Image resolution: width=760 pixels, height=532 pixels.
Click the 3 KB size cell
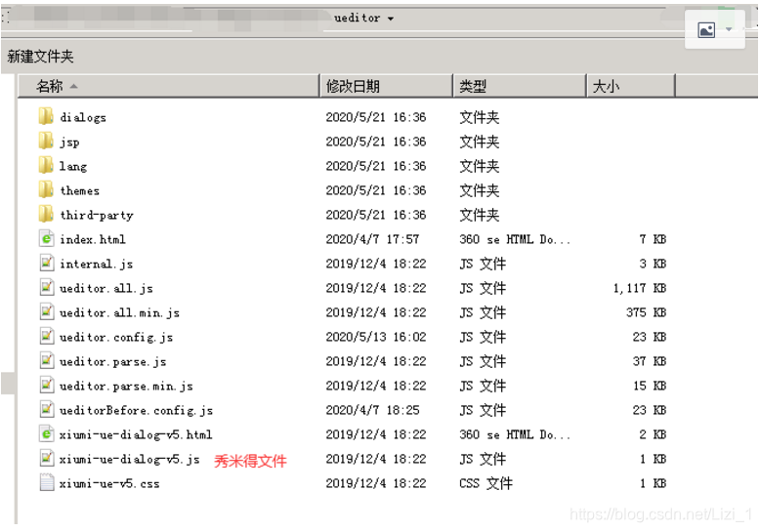pos(653,264)
